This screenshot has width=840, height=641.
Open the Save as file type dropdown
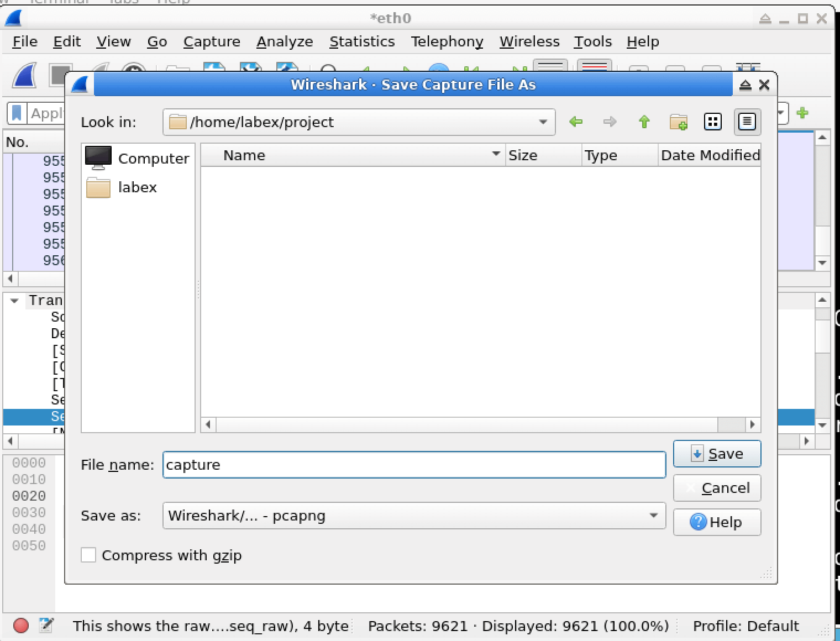(654, 516)
